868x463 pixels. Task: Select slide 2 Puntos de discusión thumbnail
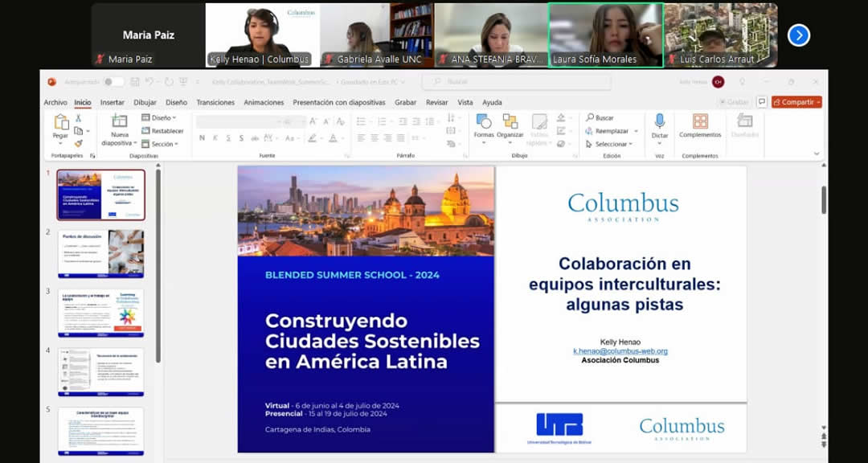[x=100, y=254]
